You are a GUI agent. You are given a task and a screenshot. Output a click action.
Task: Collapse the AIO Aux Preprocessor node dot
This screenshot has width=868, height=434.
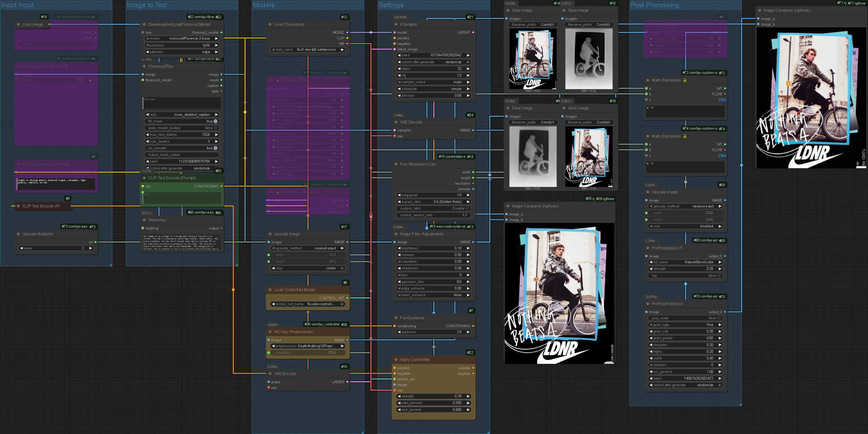pyautogui.click(x=270, y=332)
